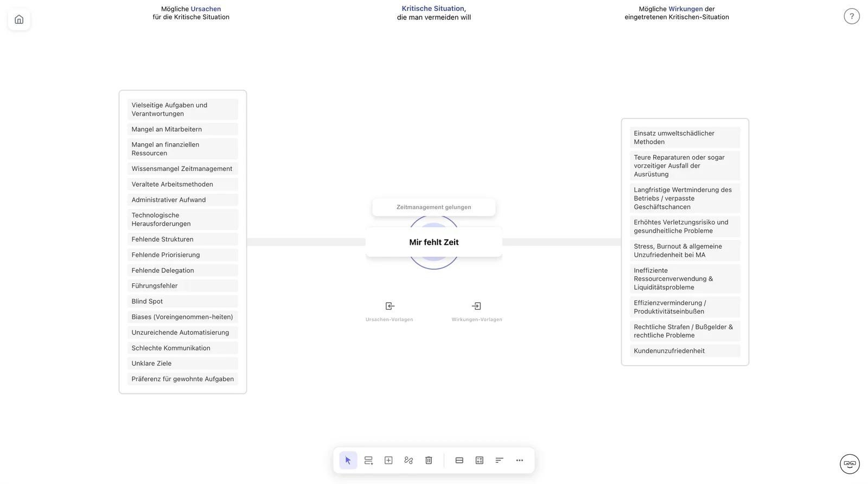The image size is (868, 484).
Task: Select 'Stress, Burnout' effect item
Action: coord(685,251)
